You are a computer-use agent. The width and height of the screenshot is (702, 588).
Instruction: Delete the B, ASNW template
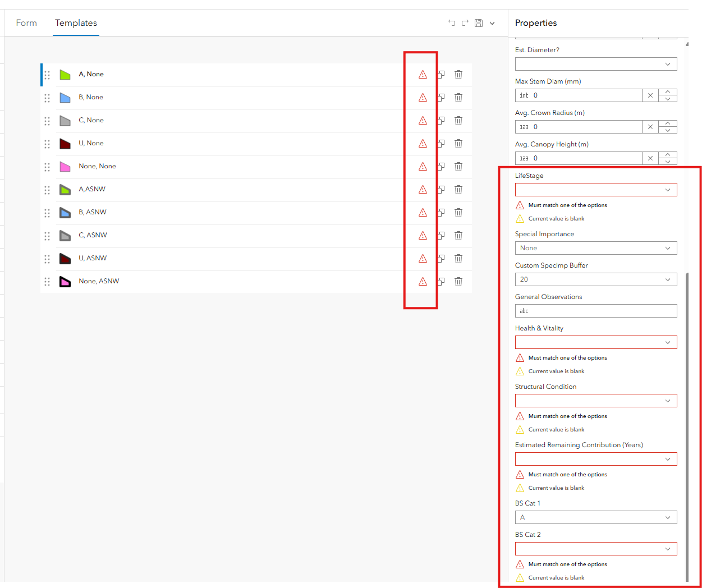[458, 213]
